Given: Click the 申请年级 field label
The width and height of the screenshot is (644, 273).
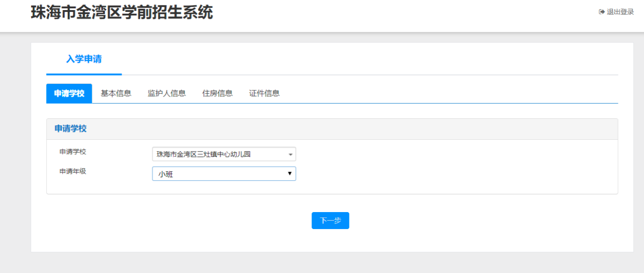Looking at the screenshot, I should (x=73, y=171).
